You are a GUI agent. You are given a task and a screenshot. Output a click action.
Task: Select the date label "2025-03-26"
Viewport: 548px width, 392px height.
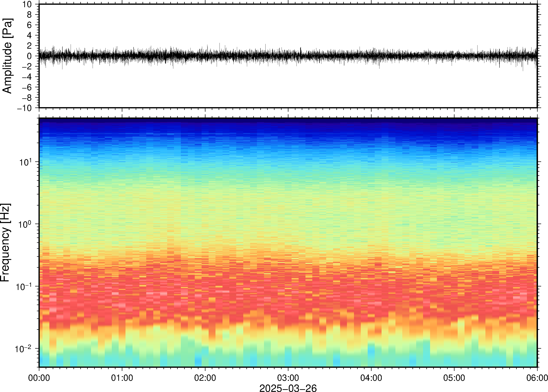[288, 388]
